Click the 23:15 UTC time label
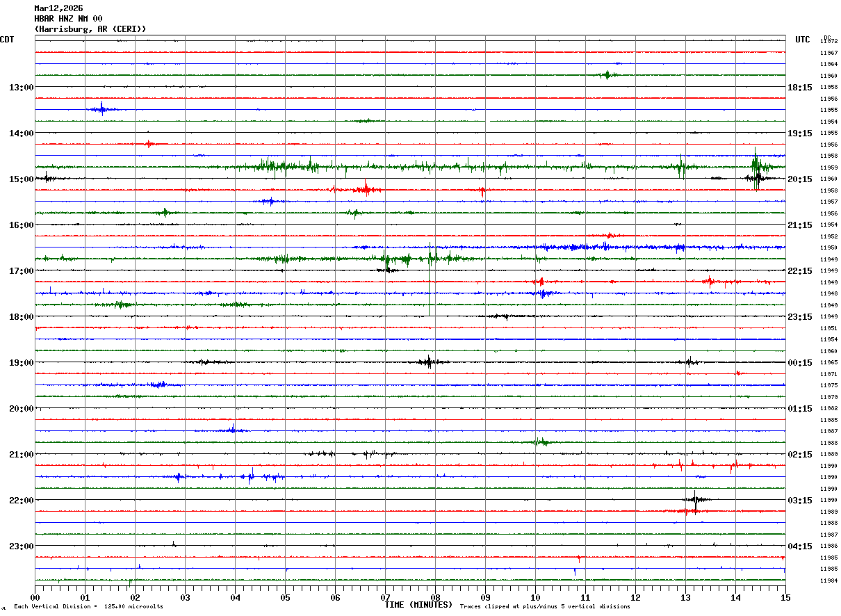 [x=800, y=317]
